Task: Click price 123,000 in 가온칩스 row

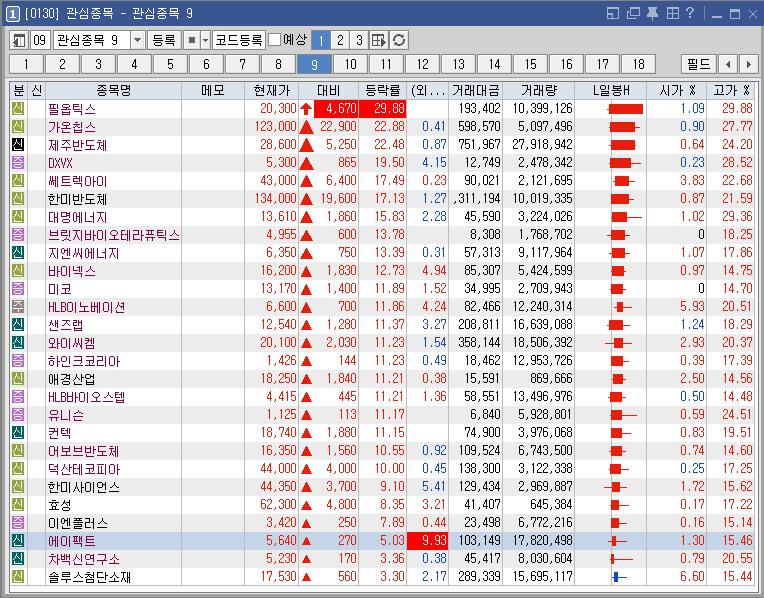Action: [275, 127]
